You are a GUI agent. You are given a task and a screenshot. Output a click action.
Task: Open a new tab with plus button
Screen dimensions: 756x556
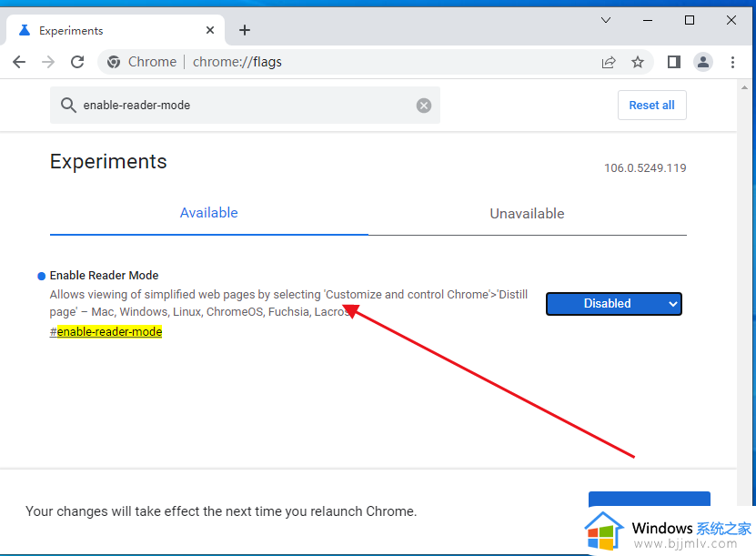[245, 30]
